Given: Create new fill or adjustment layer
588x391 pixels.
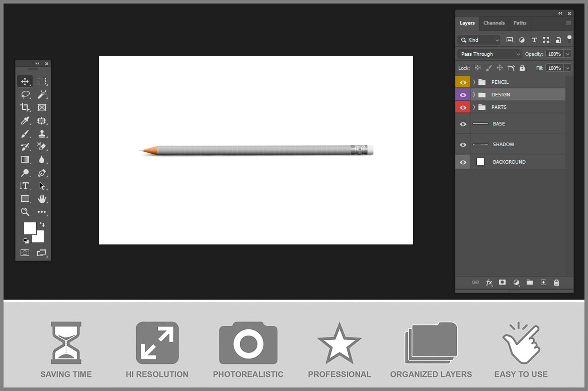Looking at the screenshot, I should point(516,283).
